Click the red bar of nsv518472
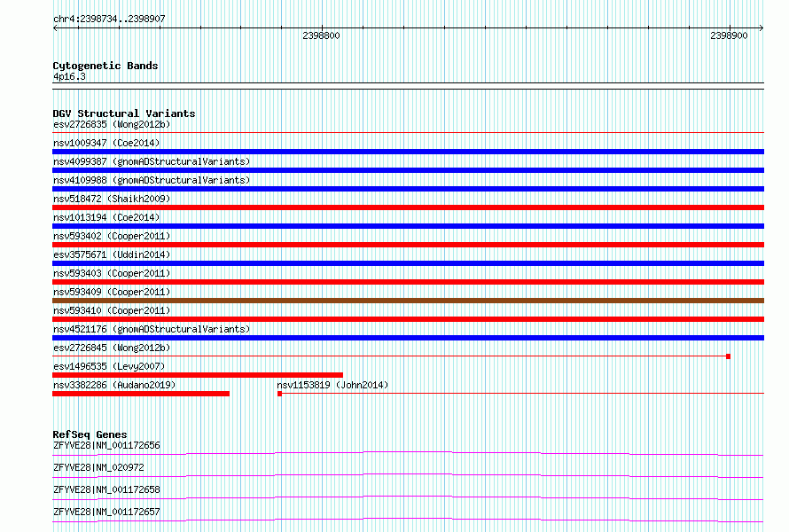The width and height of the screenshot is (789, 532). coord(408,207)
